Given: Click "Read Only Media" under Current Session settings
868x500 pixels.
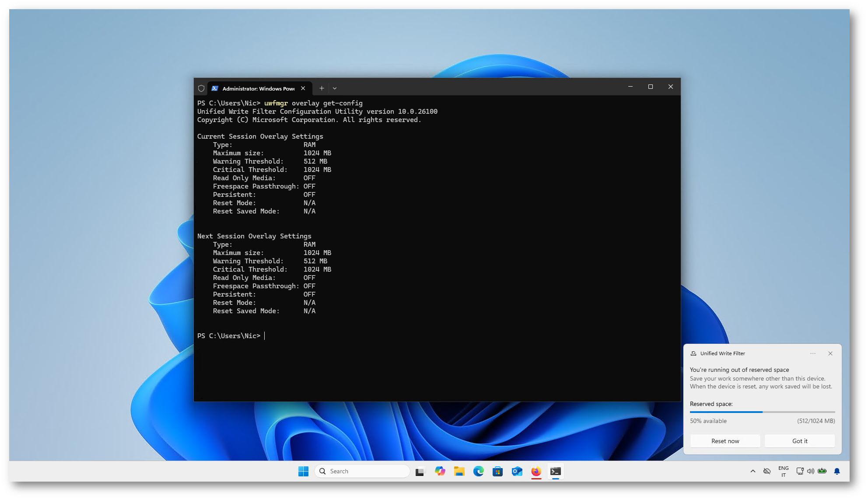Looking at the screenshot, I should click(x=244, y=178).
